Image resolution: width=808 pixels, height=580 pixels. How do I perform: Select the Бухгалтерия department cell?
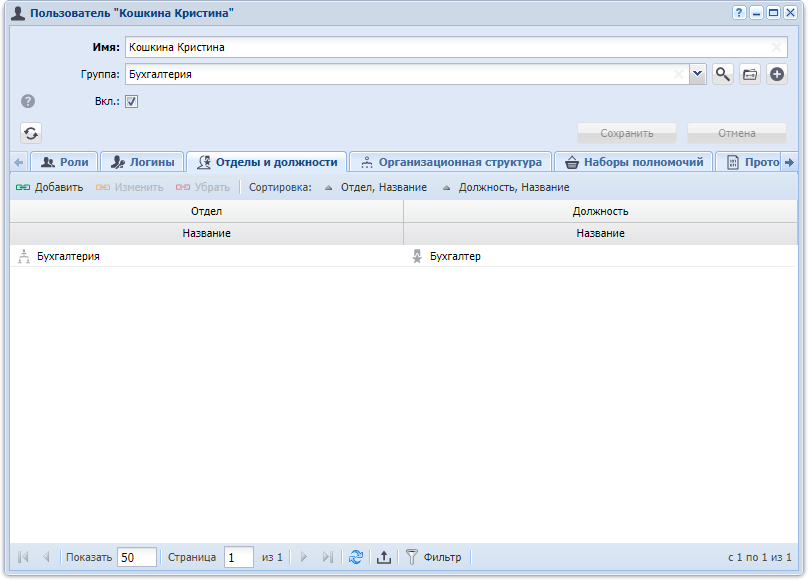207,256
